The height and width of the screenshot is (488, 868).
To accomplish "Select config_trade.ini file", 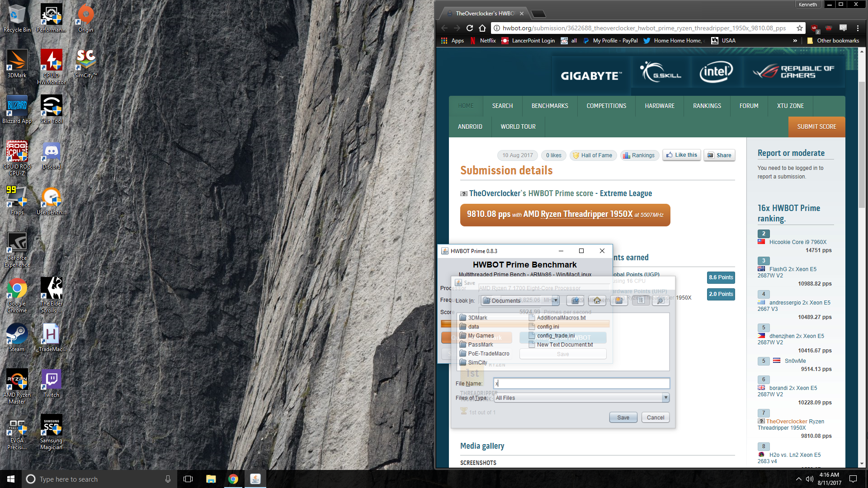I will coord(552,336).
